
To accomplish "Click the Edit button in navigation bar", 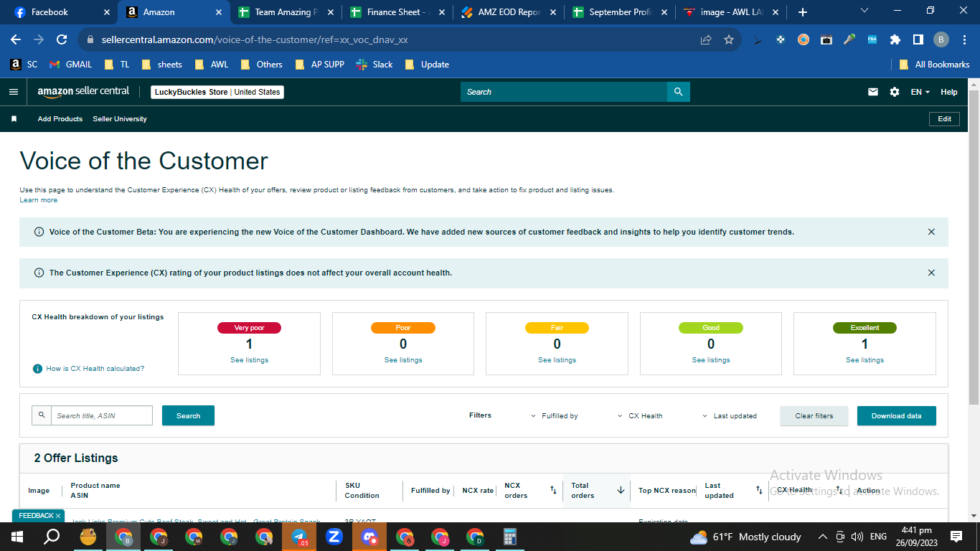I will pos(944,119).
